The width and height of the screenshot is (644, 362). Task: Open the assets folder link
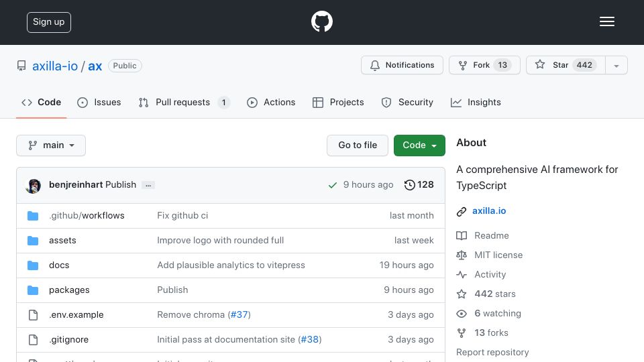[62, 240]
